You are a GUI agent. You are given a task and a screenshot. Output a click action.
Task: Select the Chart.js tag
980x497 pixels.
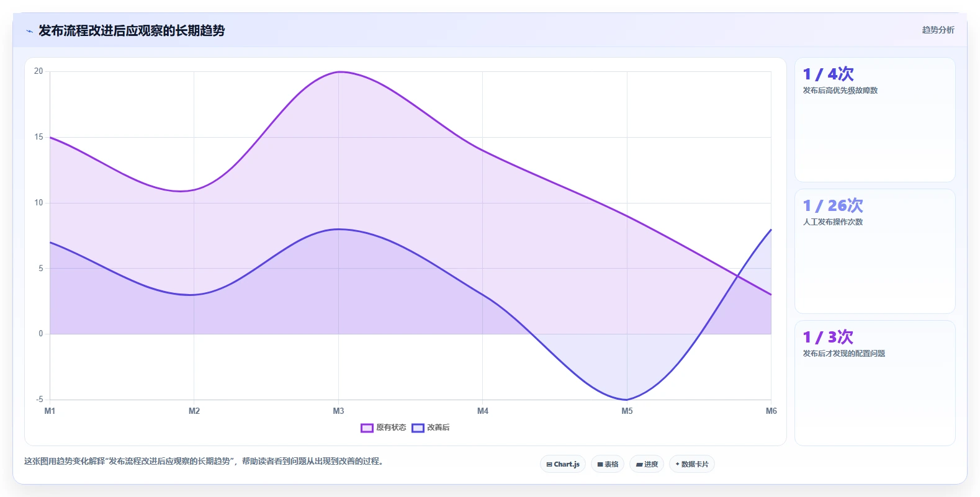[563, 464]
